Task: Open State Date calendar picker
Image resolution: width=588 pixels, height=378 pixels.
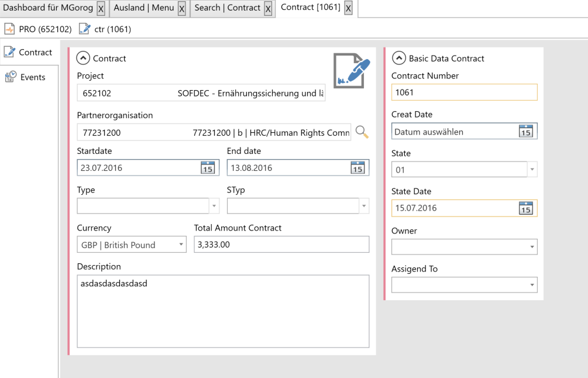Action: (x=525, y=208)
